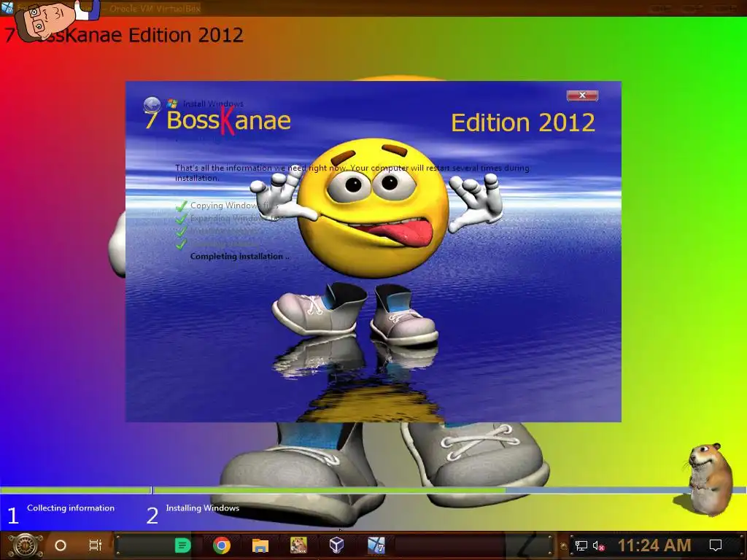The width and height of the screenshot is (747, 560).
Task: Click the Windows flag icon beside Install Windows
Action: pos(172,104)
